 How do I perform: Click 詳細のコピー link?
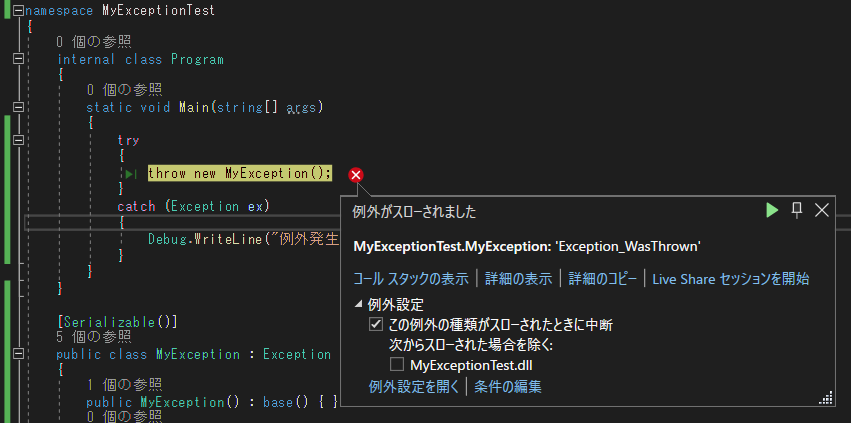(x=602, y=279)
